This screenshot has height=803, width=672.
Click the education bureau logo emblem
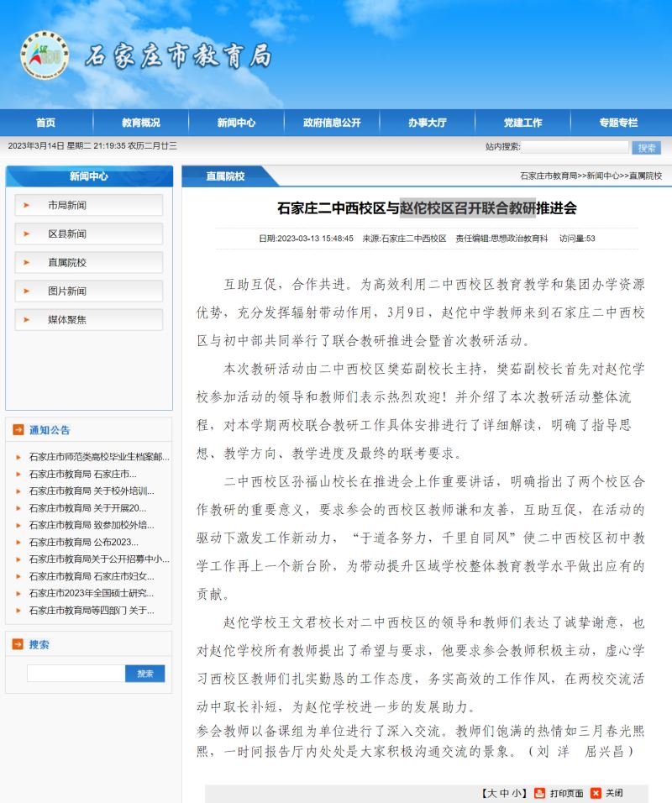[x=44, y=55]
